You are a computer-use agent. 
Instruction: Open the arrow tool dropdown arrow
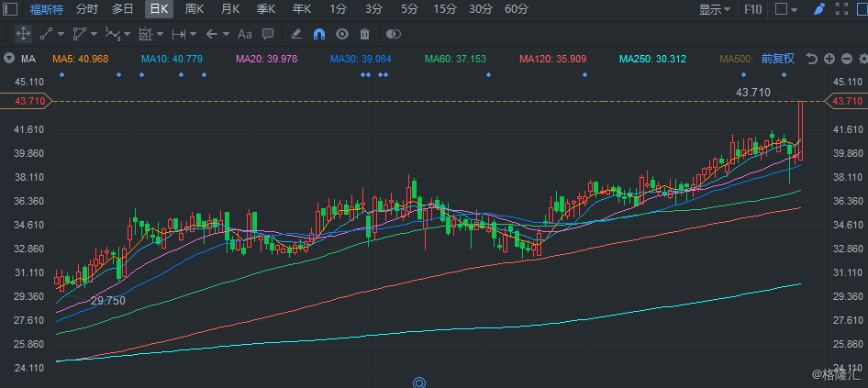click(x=226, y=34)
